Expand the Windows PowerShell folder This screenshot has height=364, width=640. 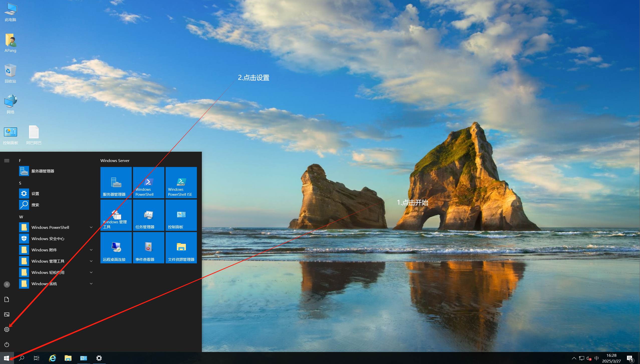[x=91, y=227]
